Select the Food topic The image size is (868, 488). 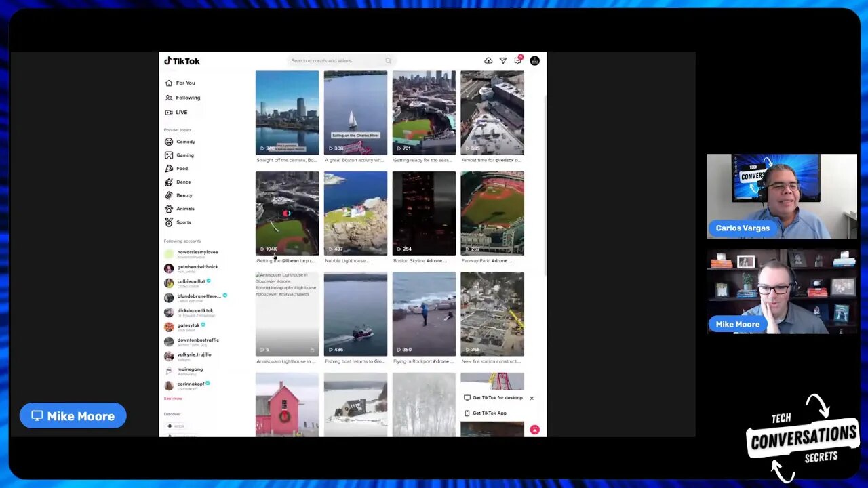click(176, 169)
